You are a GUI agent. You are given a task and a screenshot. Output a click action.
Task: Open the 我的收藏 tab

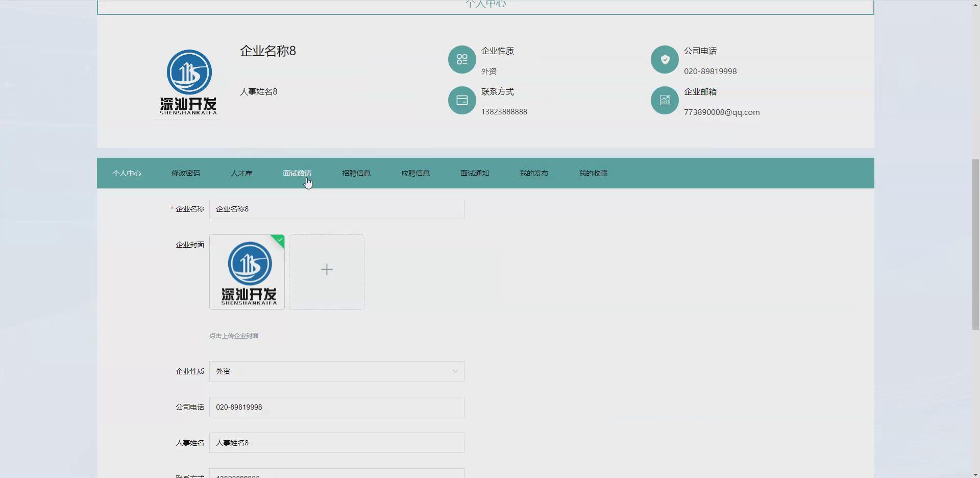pyautogui.click(x=593, y=173)
